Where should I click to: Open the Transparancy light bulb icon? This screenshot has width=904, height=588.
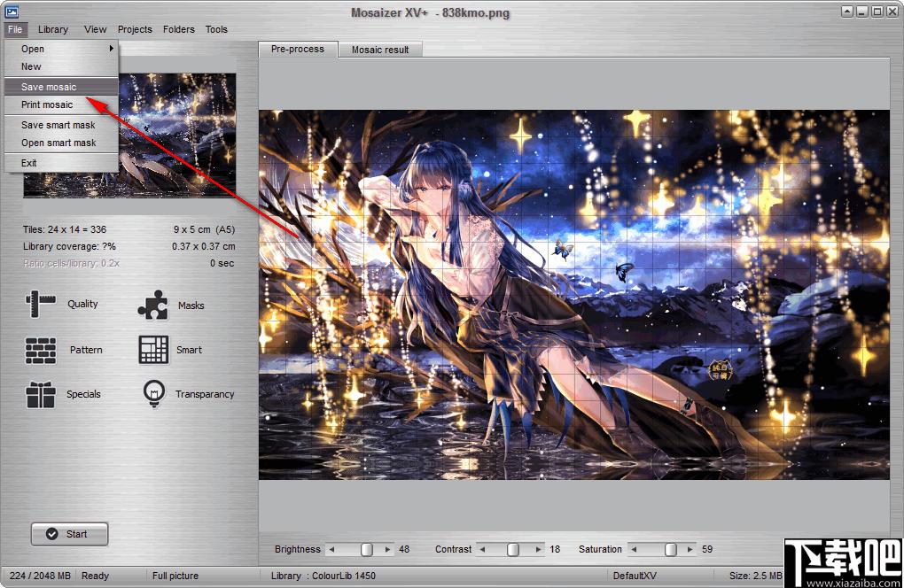pyautogui.click(x=154, y=394)
